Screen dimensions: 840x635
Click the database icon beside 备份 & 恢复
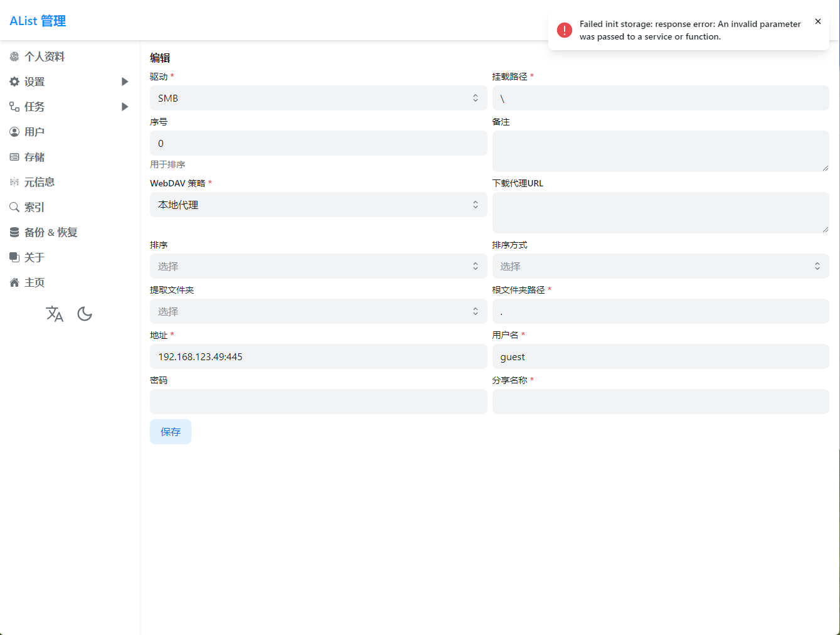pos(14,232)
